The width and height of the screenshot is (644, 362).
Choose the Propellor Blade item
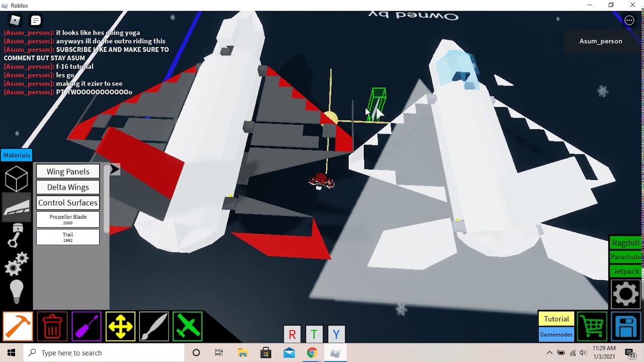[68, 219]
